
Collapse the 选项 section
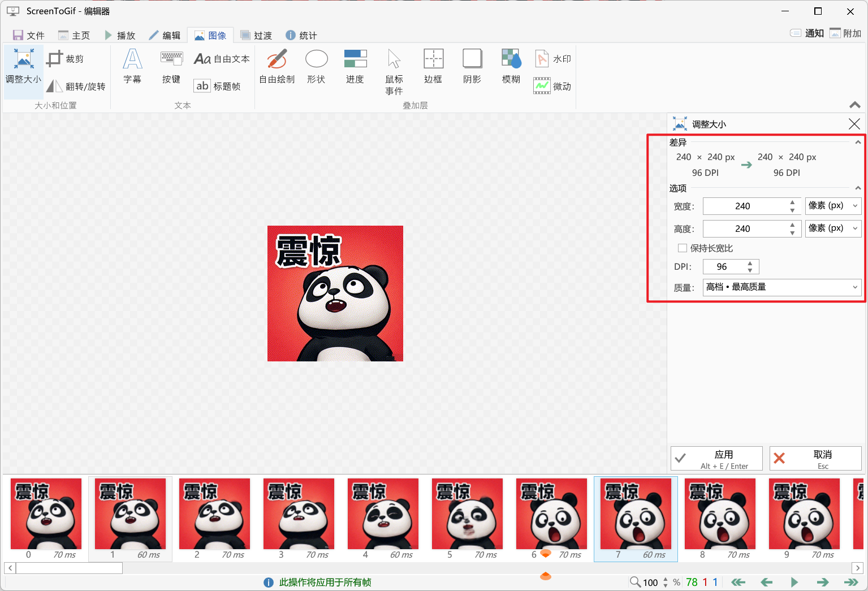coord(858,188)
